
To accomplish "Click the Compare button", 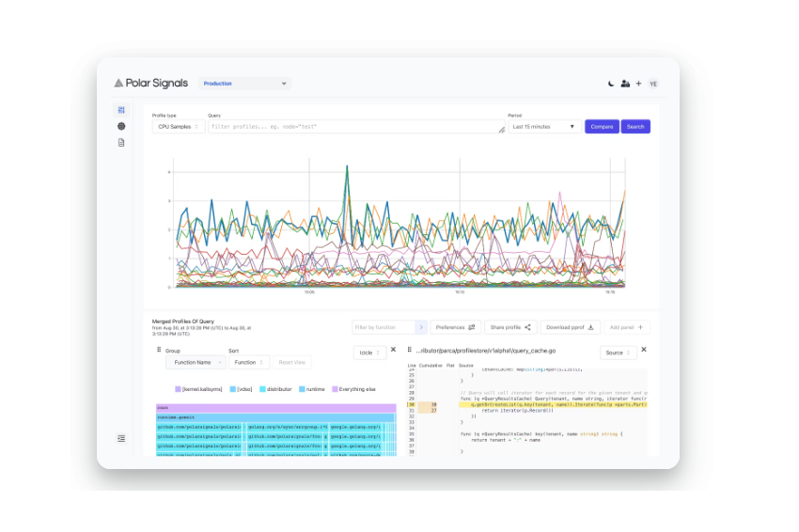I will tap(602, 126).
